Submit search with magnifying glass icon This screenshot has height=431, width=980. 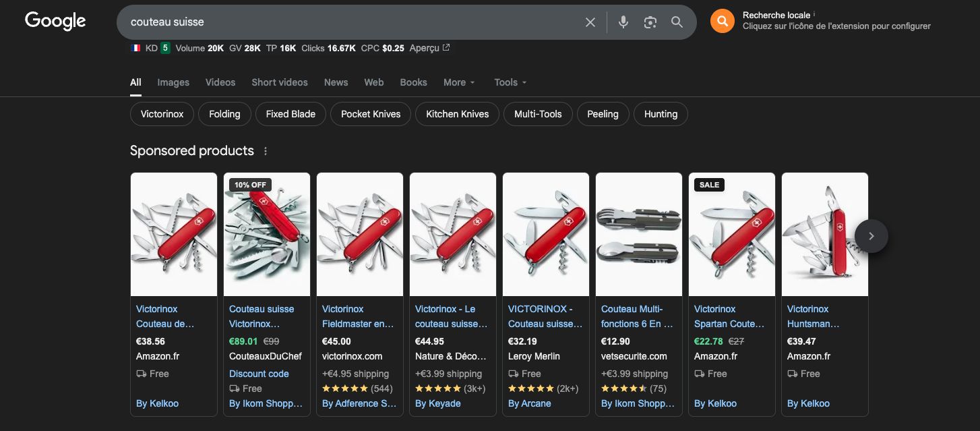(x=677, y=22)
